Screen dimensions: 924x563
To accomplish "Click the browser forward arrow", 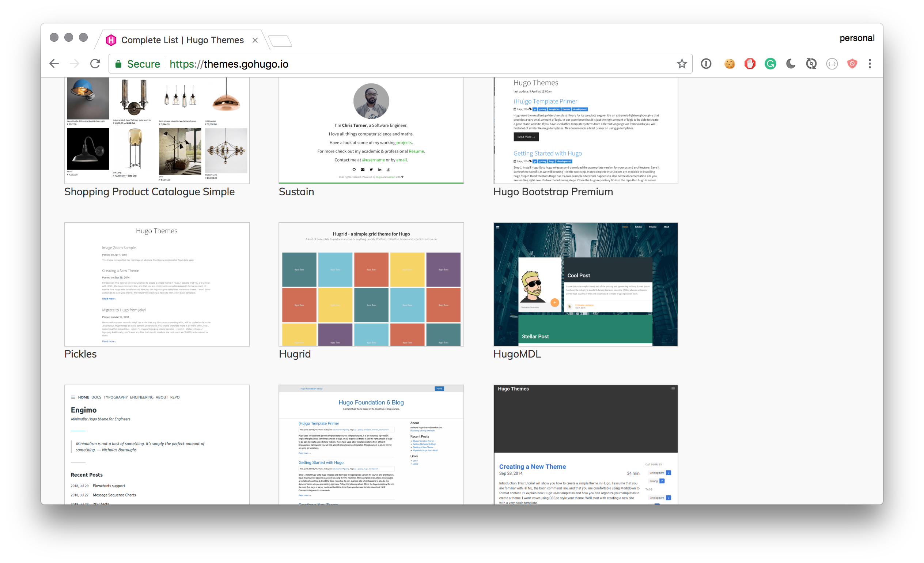I will coord(75,64).
